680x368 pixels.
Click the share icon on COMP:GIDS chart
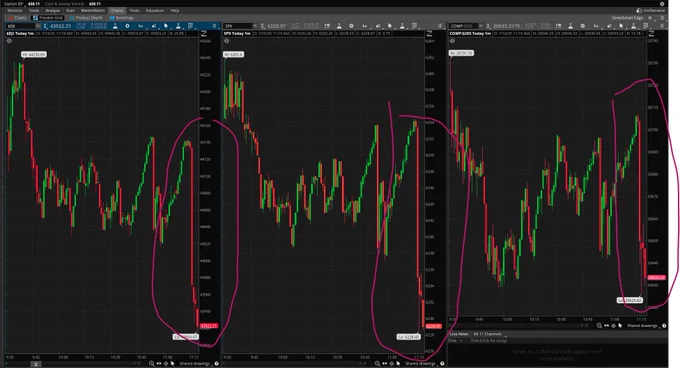click(x=558, y=26)
